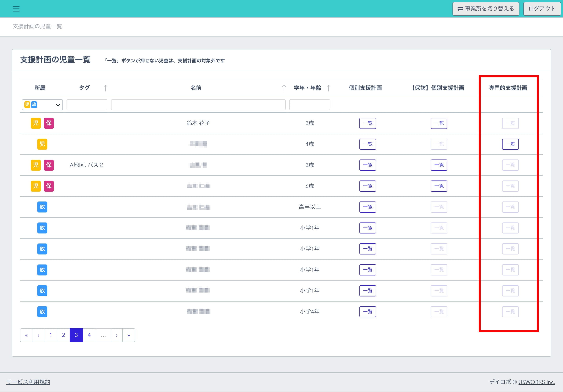
Task: Click the name 鈴木 花子
Action: (x=198, y=123)
